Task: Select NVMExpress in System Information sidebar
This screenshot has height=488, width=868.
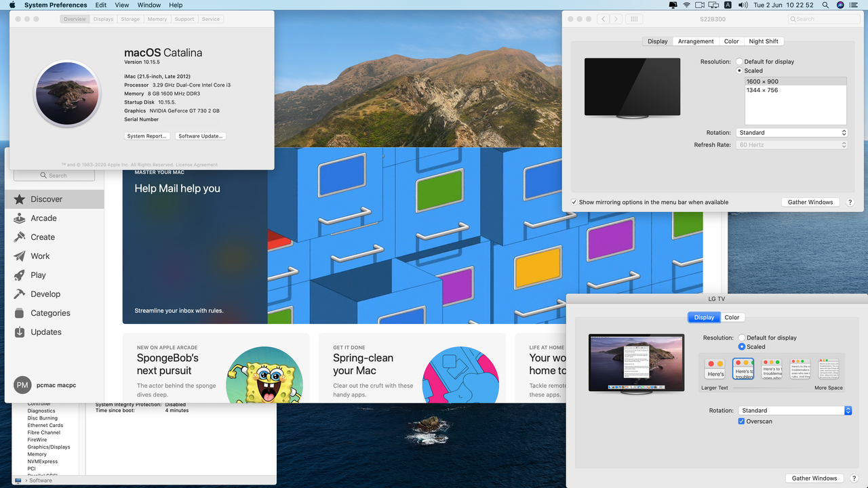Action: [43, 462]
